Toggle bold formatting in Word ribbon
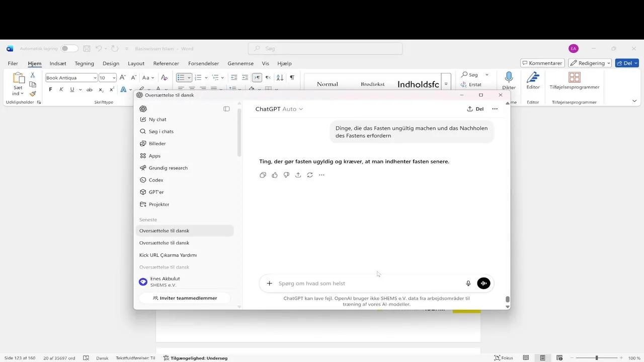This screenshot has height=362, width=644. pos(50,89)
